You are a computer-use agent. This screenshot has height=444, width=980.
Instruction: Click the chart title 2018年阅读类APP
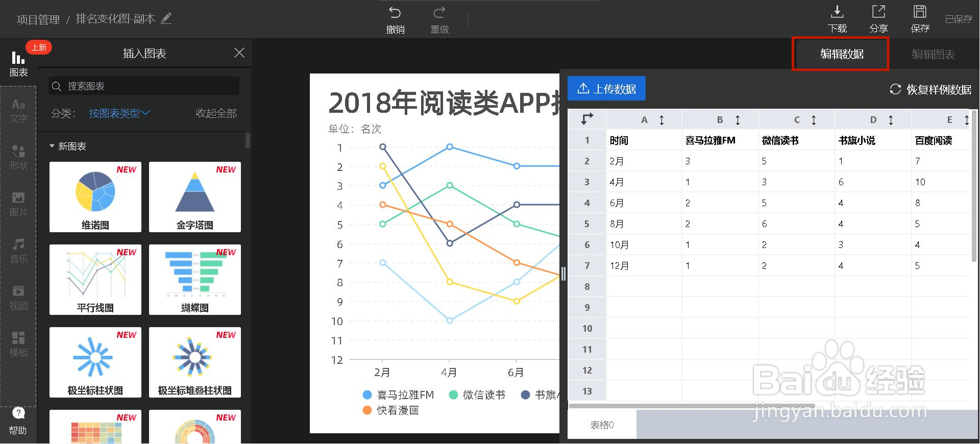click(444, 103)
